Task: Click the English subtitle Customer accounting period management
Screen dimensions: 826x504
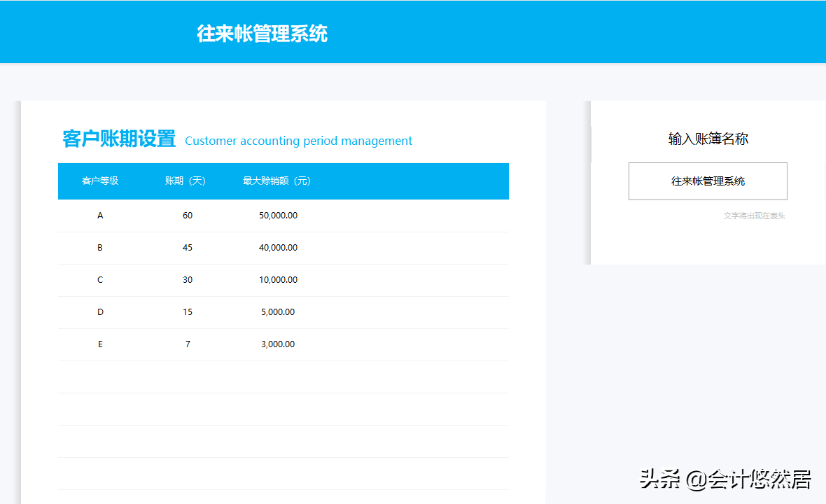Action: [298, 141]
